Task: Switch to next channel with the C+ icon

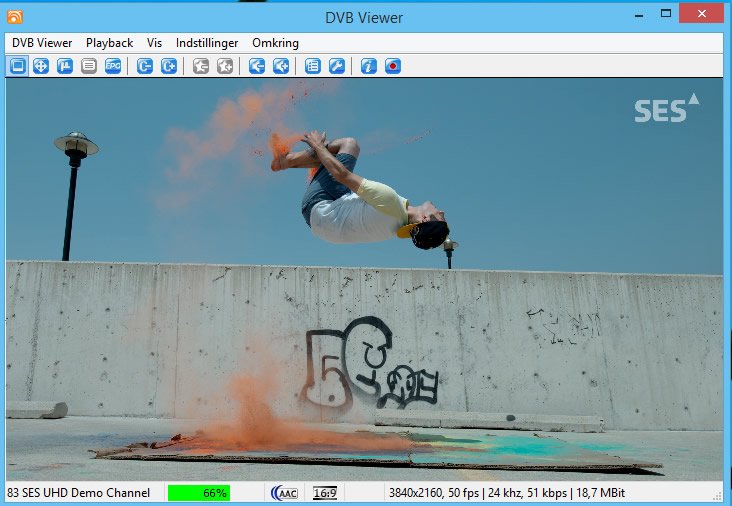Action: [169, 66]
